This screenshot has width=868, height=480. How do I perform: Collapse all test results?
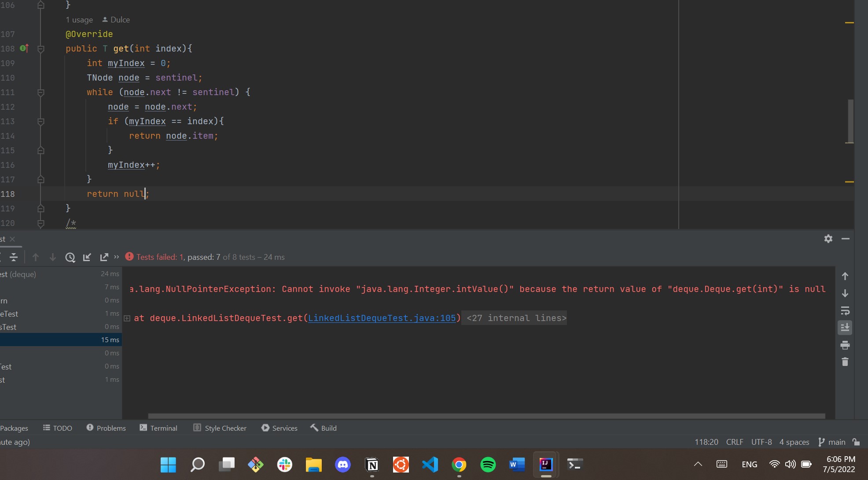pos(14,257)
